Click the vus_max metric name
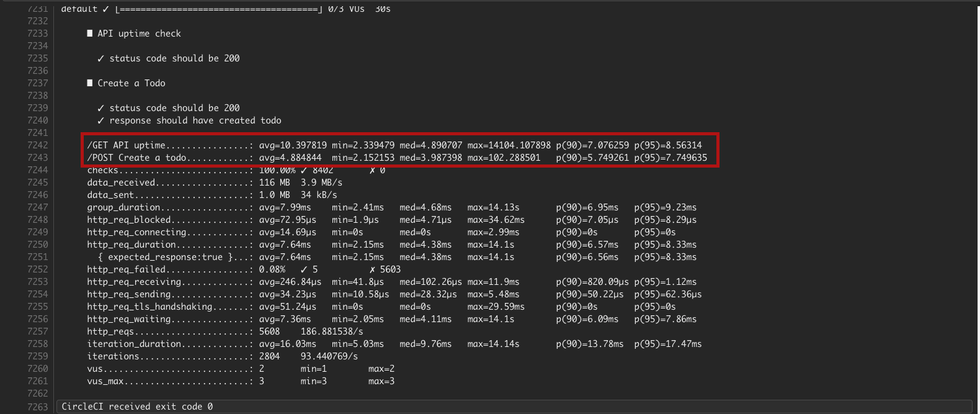The image size is (980, 414). click(x=105, y=381)
